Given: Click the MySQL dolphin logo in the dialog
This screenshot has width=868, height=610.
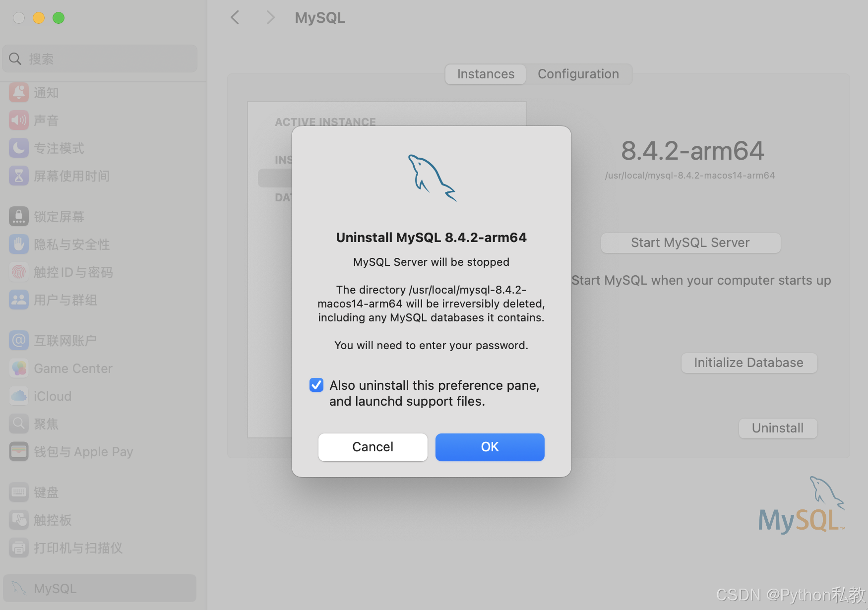Looking at the screenshot, I should (432, 178).
